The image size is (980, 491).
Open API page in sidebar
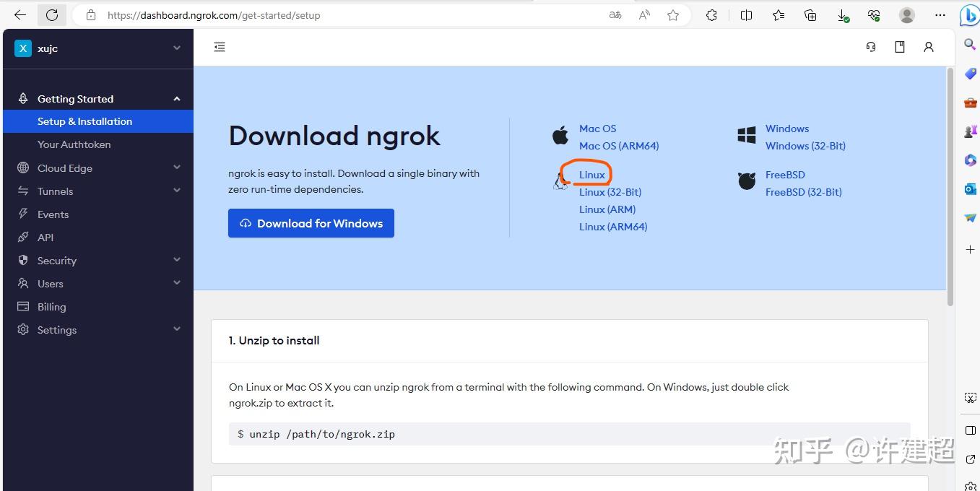[45, 238]
